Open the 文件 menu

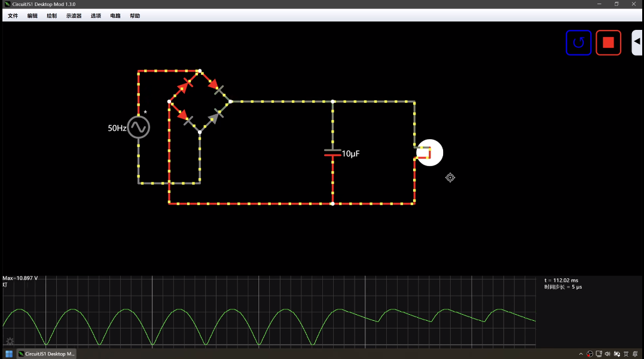[x=13, y=16]
